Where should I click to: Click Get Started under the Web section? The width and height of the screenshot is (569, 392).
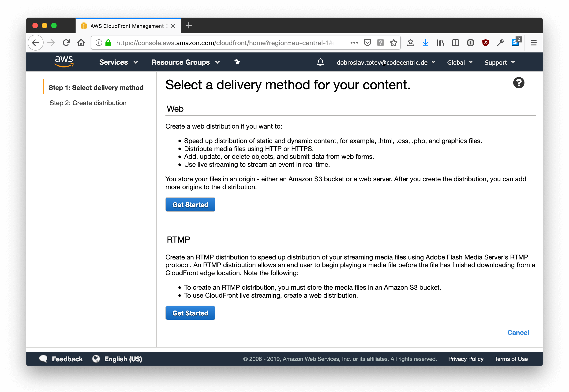[190, 205]
